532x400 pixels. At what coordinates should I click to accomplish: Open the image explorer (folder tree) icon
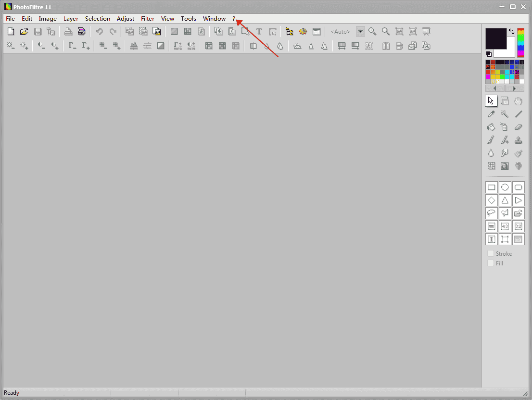coord(290,32)
